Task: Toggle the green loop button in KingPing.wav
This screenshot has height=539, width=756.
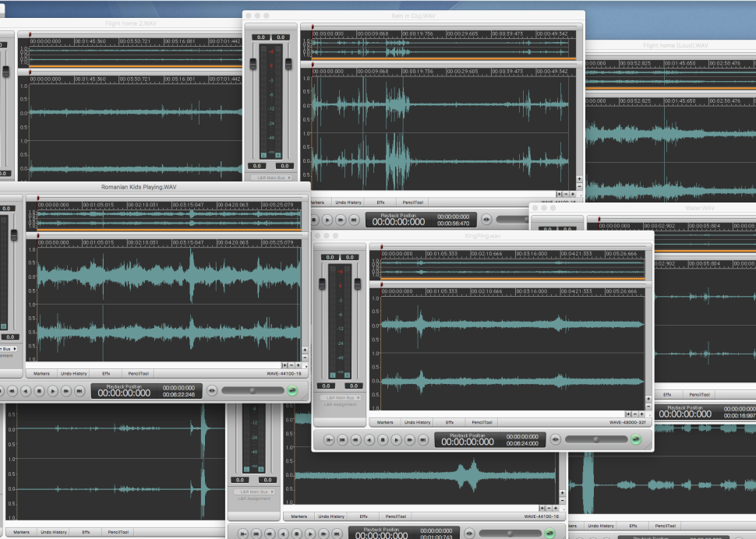Action: (x=636, y=439)
